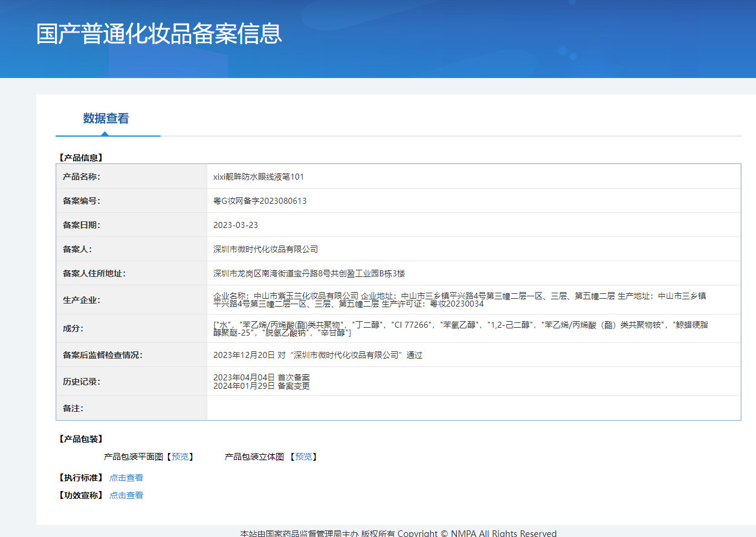
Task: Click the 生产企业 details text
Action: pyautogui.click(x=459, y=299)
